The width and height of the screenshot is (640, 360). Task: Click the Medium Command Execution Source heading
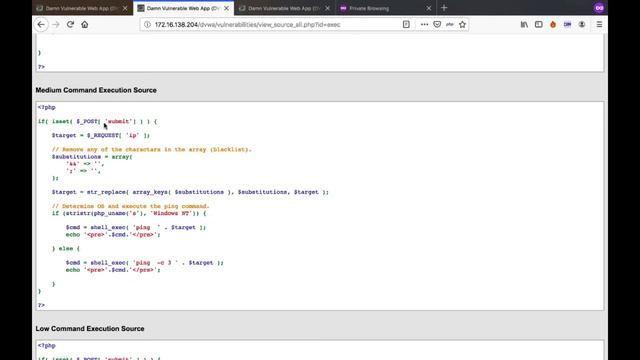point(96,90)
